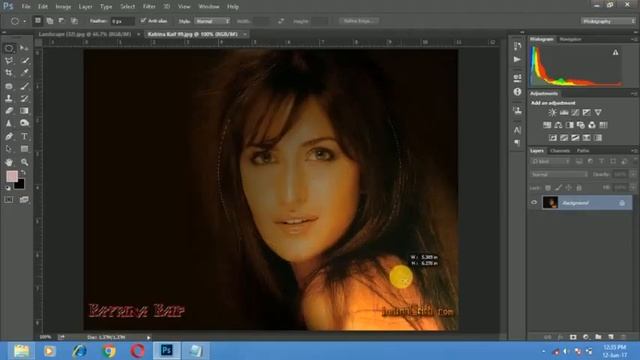
Task: Select the Move tool
Action: pyautogui.click(x=24, y=48)
